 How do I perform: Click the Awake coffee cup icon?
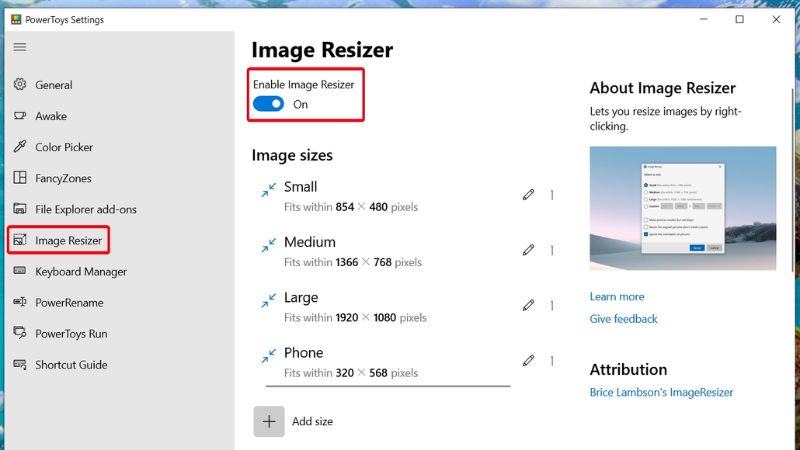(x=20, y=116)
